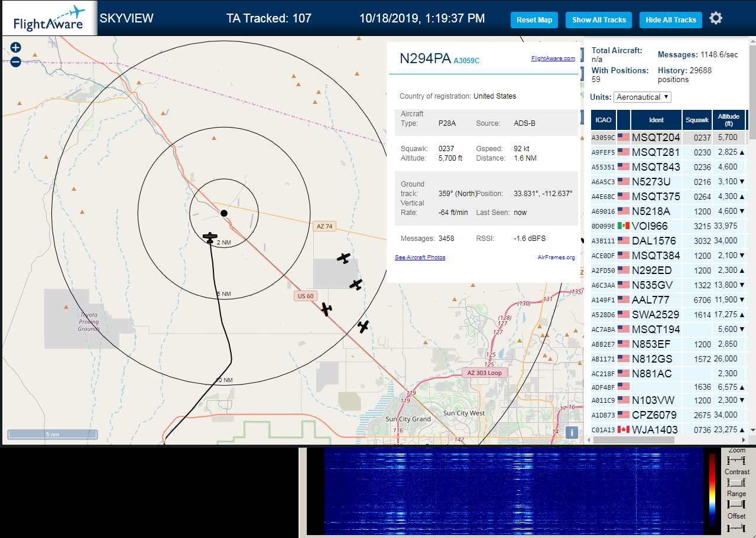Click US flag in MSQT204 row
This screenshot has width=756, height=538.
coord(624,138)
